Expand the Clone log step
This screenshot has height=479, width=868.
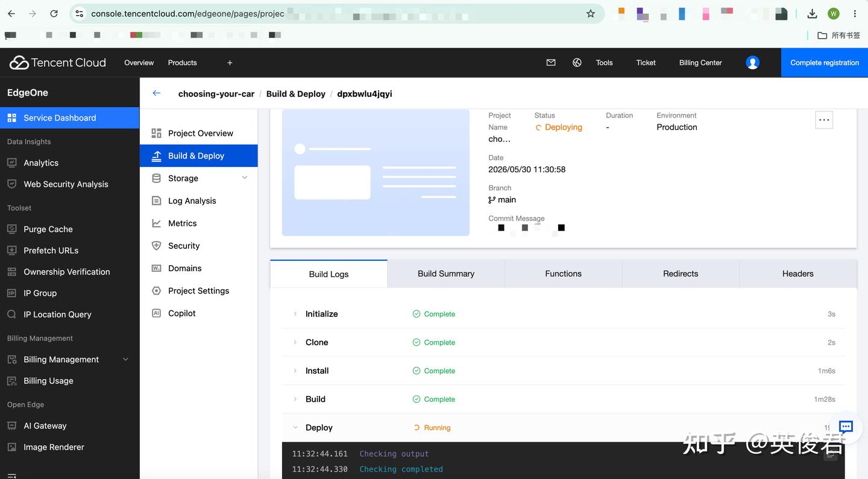(295, 342)
